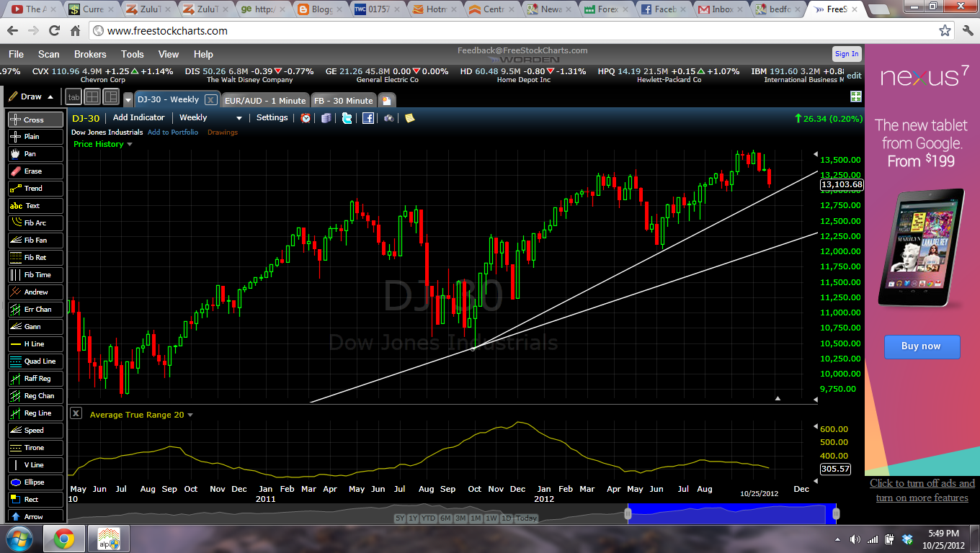The width and height of the screenshot is (980, 553).
Task: Select the H Line tool
Action: click(35, 344)
